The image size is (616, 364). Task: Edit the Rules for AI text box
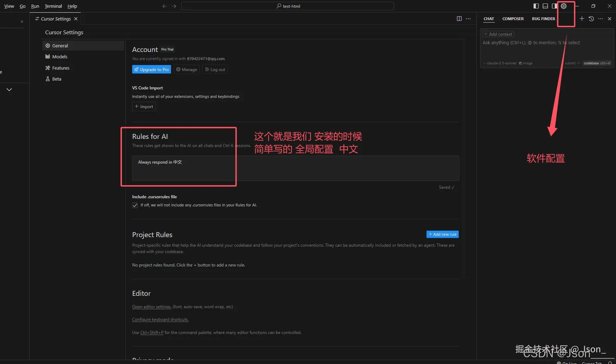(x=295, y=168)
